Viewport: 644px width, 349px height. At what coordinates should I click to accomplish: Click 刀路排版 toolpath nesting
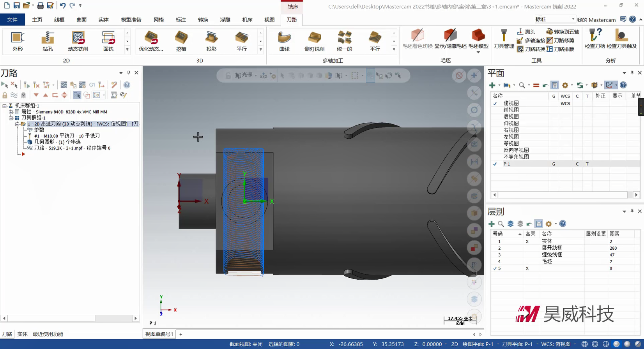(561, 49)
